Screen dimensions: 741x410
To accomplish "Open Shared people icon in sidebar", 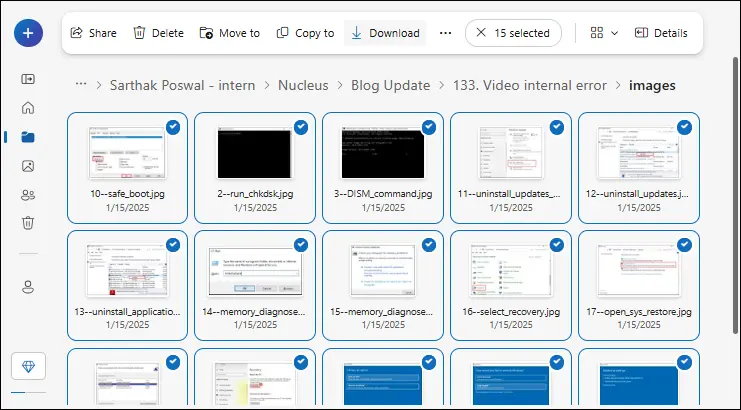I will click(x=28, y=195).
